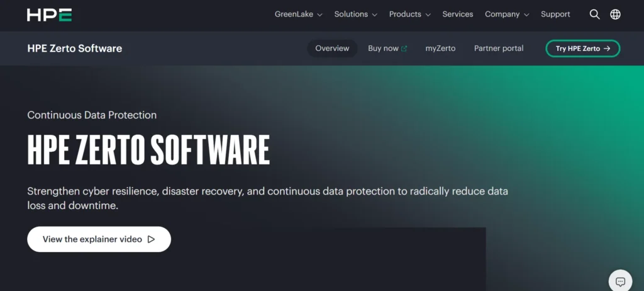
Task: Open the globe language selector
Action: (x=615, y=14)
